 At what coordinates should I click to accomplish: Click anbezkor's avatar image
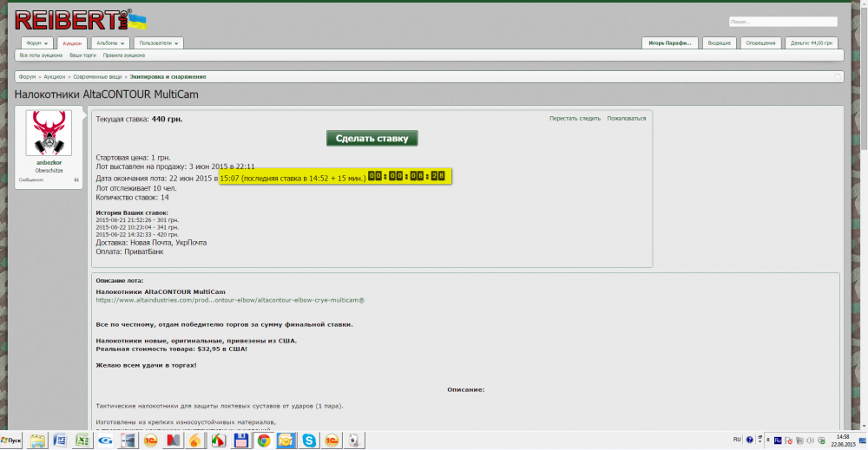pos(49,133)
